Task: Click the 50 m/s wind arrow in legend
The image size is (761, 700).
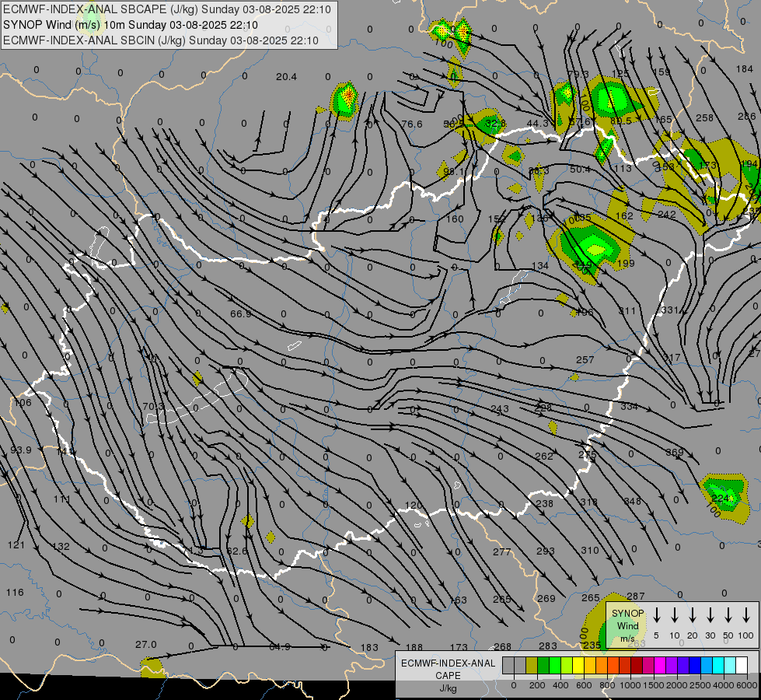Action: pyautogui.click(x=728, y=614)
